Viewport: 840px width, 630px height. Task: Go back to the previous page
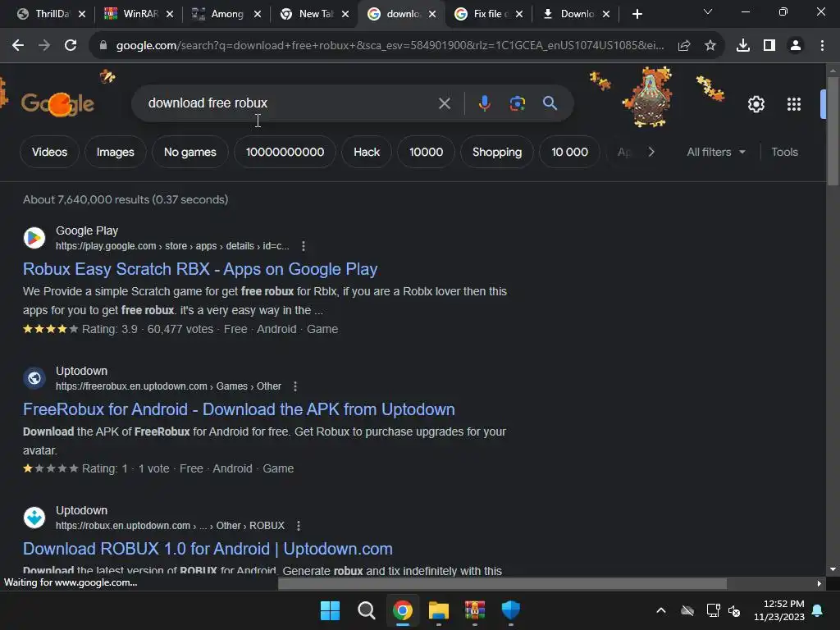click(18, 46)
